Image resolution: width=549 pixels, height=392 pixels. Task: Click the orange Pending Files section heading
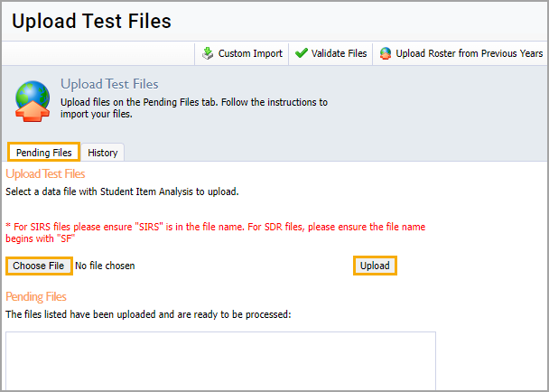point(36,297)
